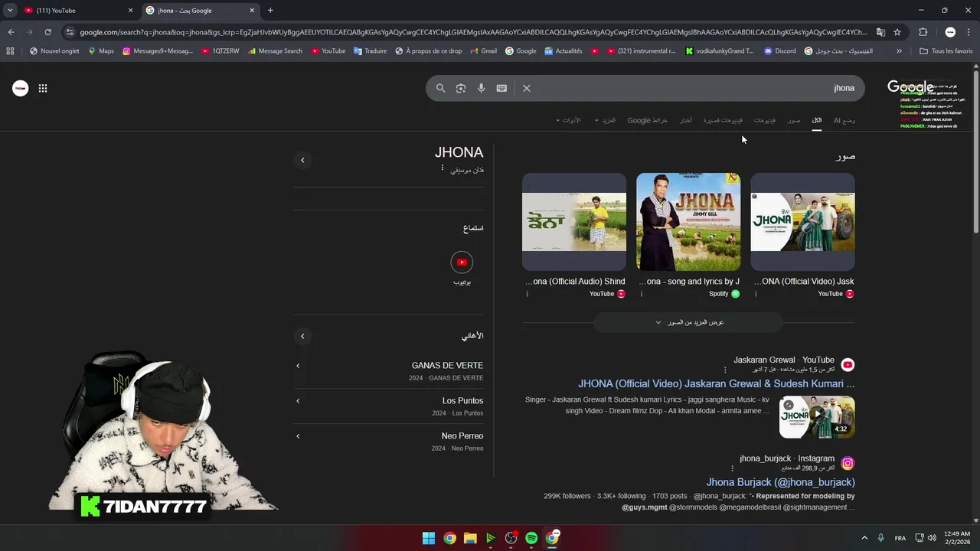This screenshot has width=980, height=551.
Task: Open the volume speaker icon in system tray
Action: pos(932,538)
